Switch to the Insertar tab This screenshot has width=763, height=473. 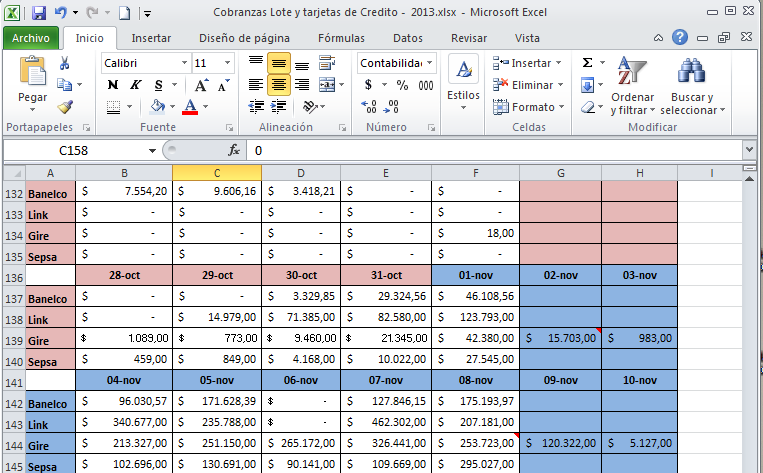151,38
